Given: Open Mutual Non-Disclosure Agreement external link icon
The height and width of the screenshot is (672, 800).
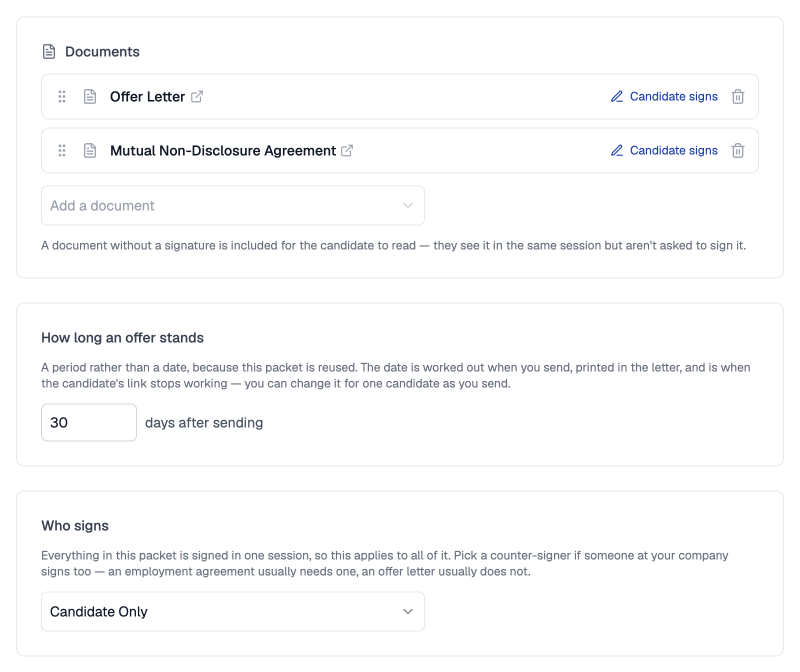Looking at the screenshot, I should coord(347,150).
